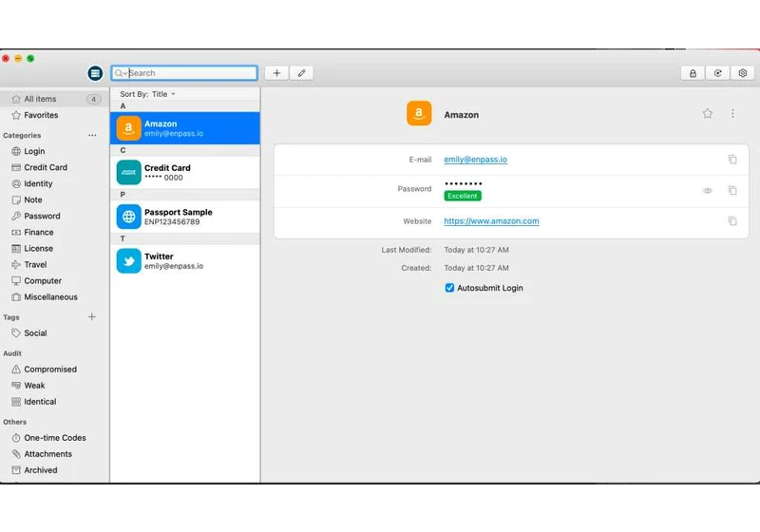Select the Login category
This screenshot has height=532, width=760.
click(x=54, y=151)
